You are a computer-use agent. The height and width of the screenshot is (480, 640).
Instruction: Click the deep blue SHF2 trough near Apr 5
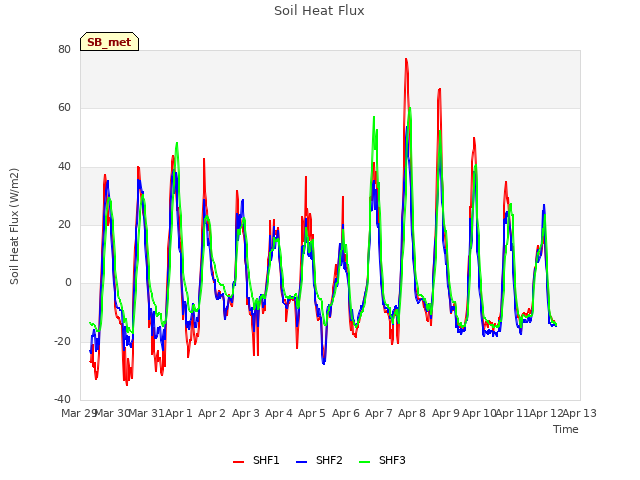click(x=324, y=363)
